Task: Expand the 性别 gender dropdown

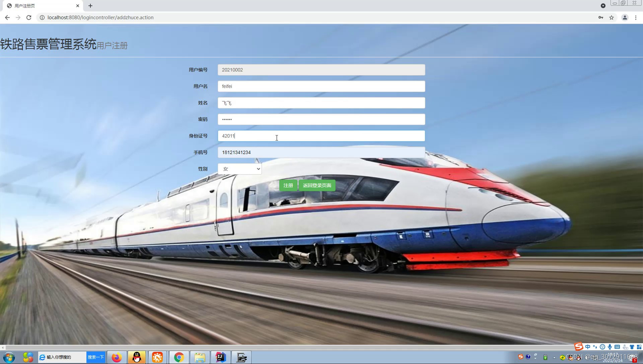Action: 240,169
